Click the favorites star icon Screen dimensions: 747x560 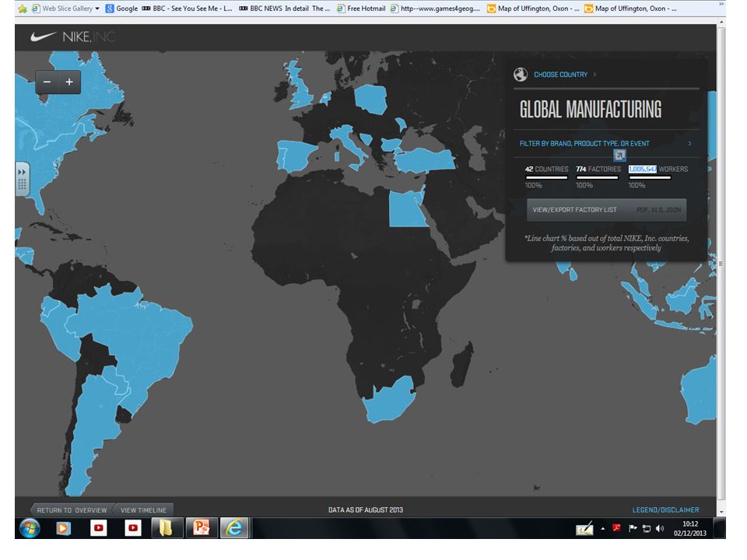pos(23,9)
